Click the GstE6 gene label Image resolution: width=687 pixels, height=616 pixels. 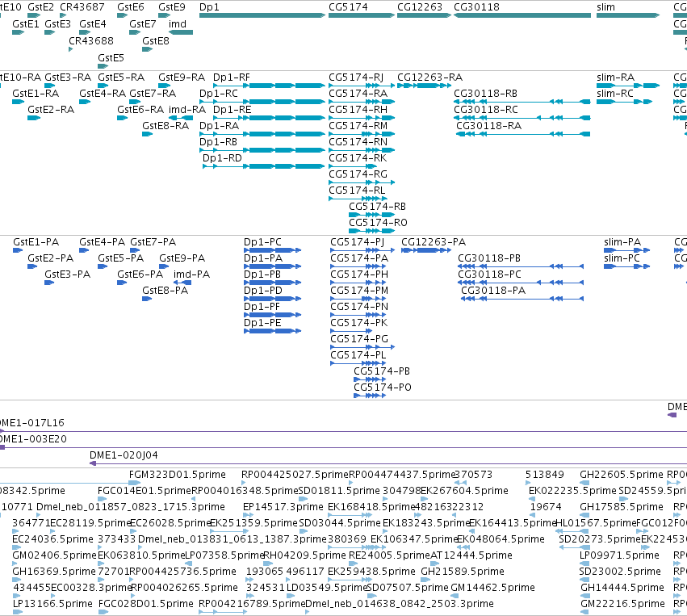pyautogui.click(x=131, y=7)
